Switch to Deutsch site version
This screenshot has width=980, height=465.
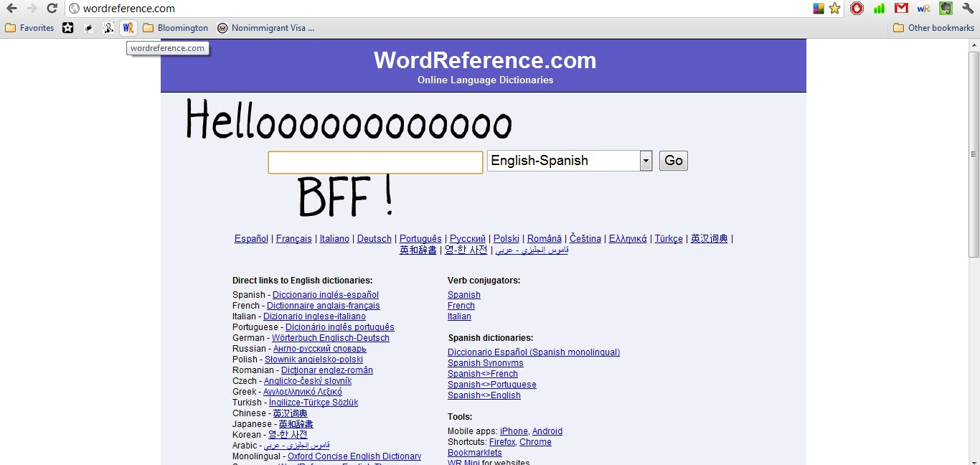point(374,239)
